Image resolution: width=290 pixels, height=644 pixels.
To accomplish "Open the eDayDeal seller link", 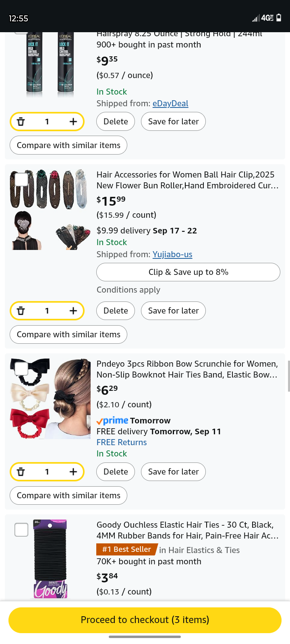I will (170, 103).
